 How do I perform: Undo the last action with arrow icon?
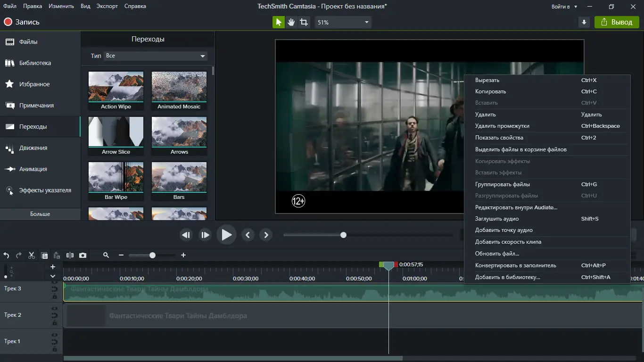pyautogui.click(x=6, y=255)
